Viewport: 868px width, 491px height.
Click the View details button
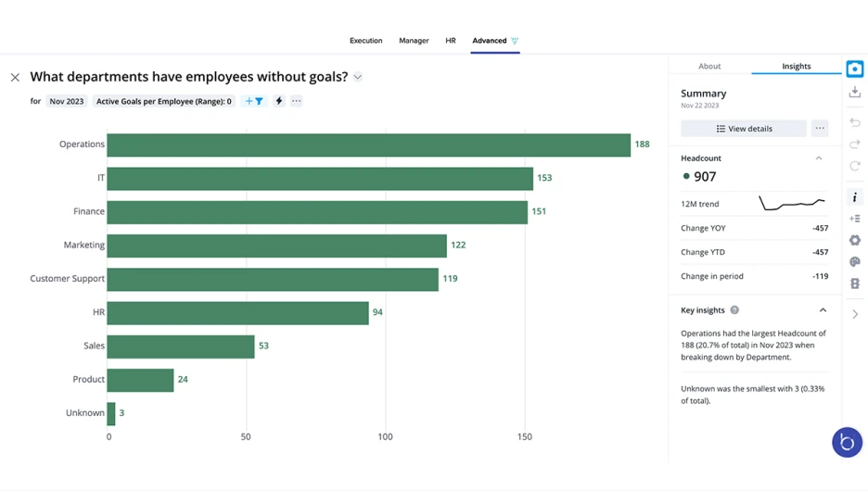pyautogui.click(x=744, y=129)
